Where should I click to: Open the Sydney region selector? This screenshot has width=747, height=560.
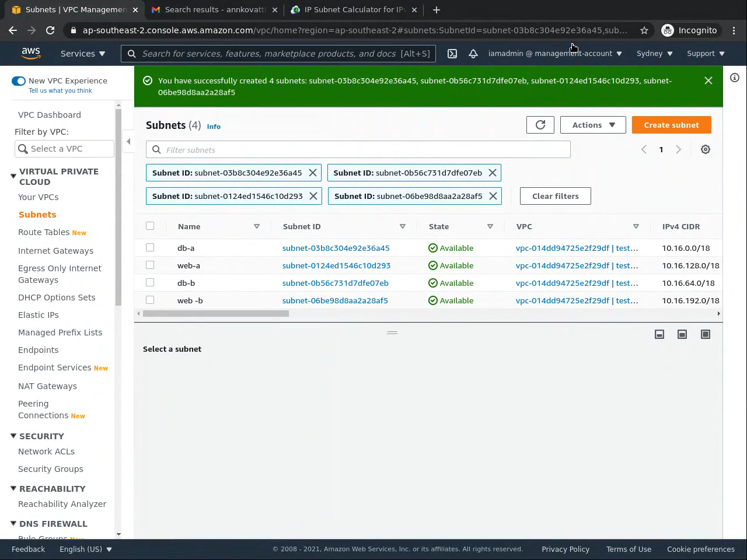654,54
